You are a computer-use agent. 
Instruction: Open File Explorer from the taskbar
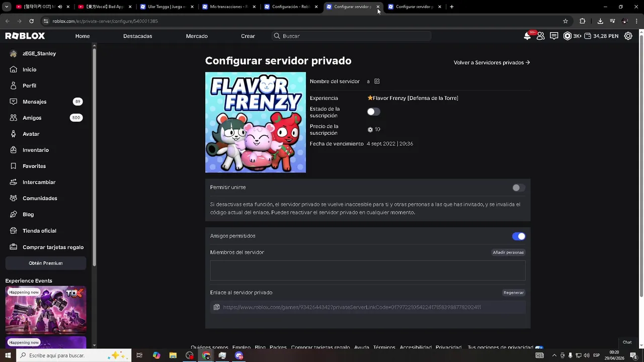[173, 355]
